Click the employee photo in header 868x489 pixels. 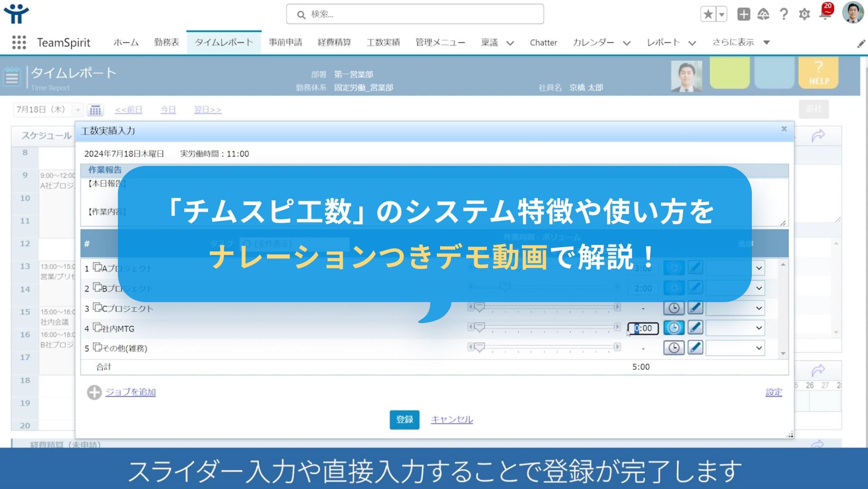click(686, 76)
